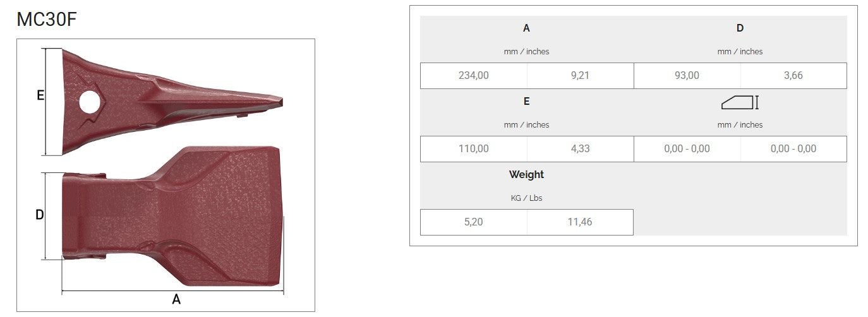Click dimension label A below the diagram

click(x=176, y=299)
